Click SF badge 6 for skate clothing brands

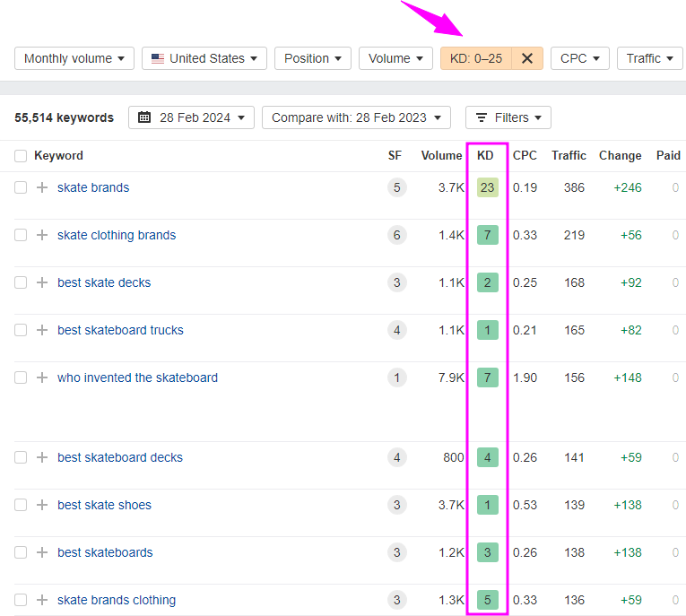(x=396, y=235)
